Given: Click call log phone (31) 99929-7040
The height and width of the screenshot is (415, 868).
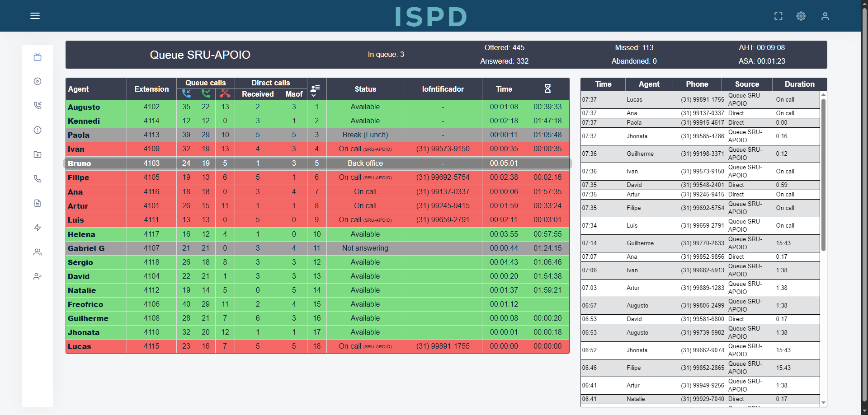Looking at the screenshot, I should point(703,399).
